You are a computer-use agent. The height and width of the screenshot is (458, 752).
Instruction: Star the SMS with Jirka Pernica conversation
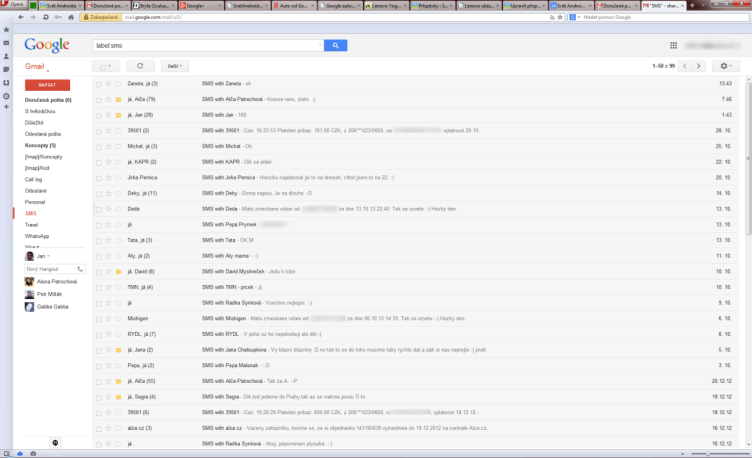coord(108,178)
